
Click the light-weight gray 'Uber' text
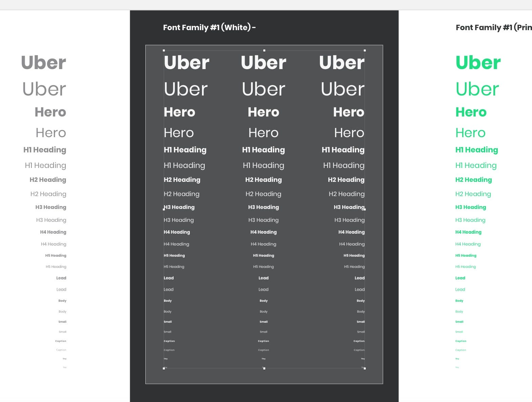point(44,89)
